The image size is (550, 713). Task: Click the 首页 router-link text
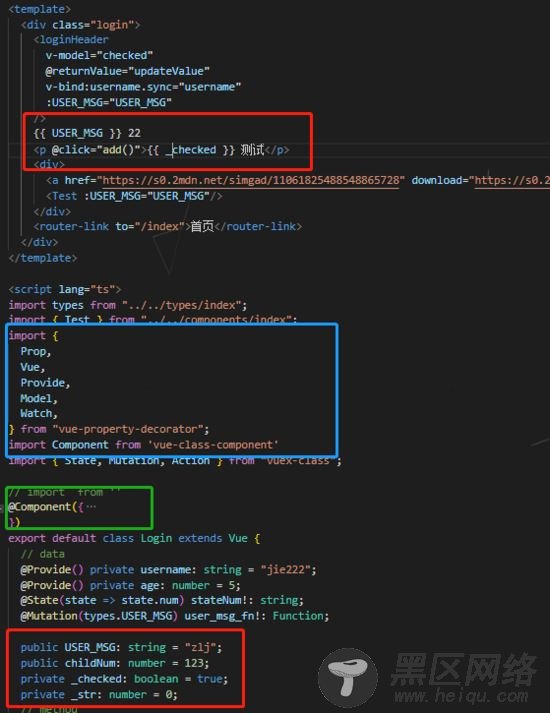tap(202, 226)
